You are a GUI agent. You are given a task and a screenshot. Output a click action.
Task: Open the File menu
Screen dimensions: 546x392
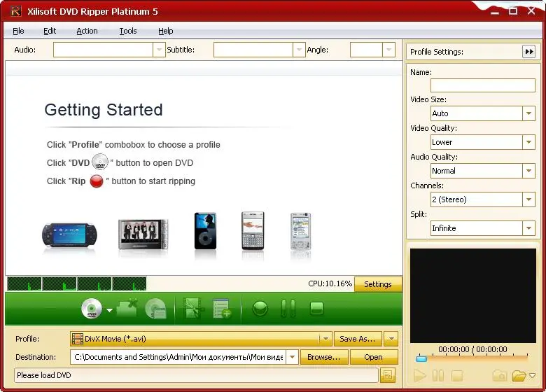coord(18,31)
